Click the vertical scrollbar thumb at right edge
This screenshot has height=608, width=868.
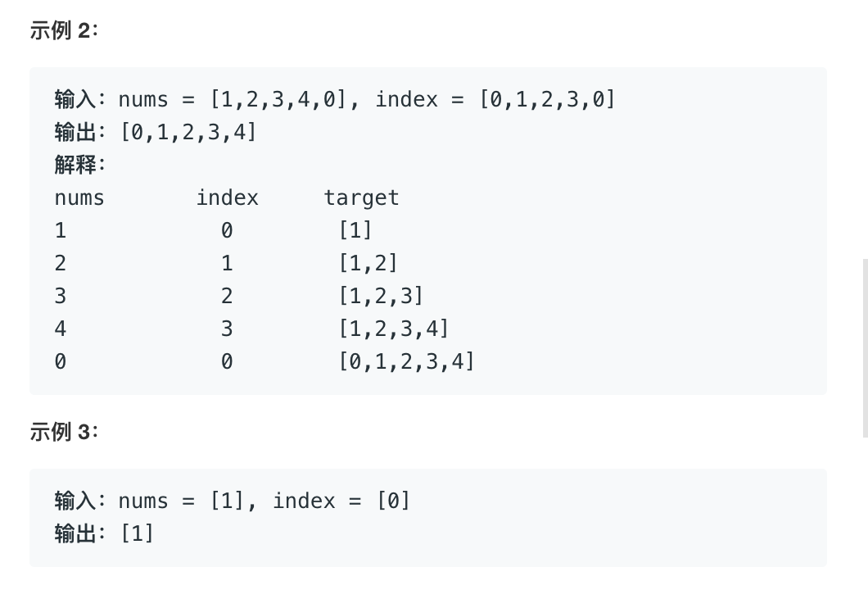[866, 347]
